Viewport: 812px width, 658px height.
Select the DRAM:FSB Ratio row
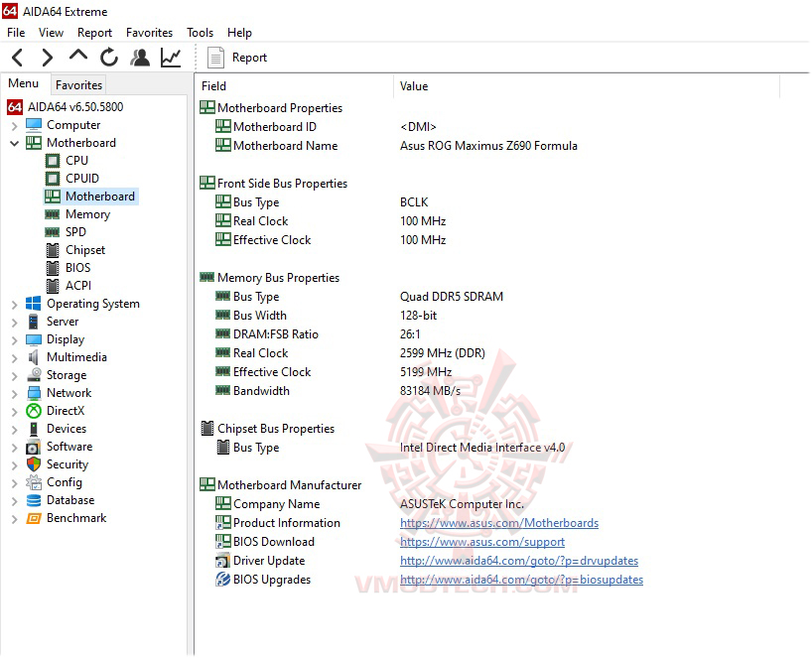(276, 334)
